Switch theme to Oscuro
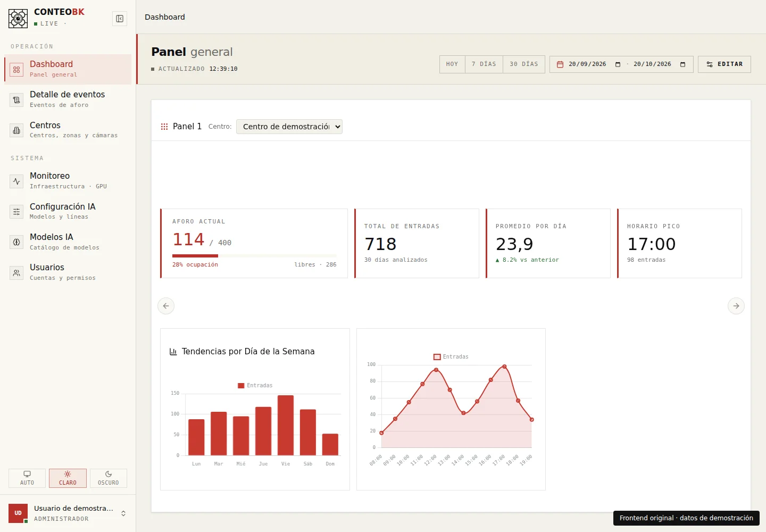The width and height of the screenshot is (766, 532). click(x=109, y=478)
